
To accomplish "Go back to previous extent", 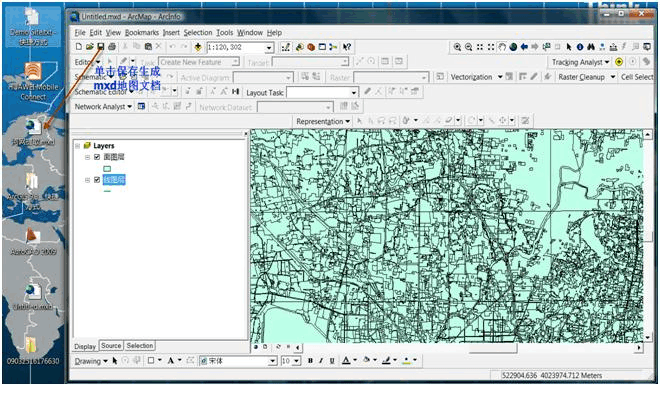I will pos(524,47).
